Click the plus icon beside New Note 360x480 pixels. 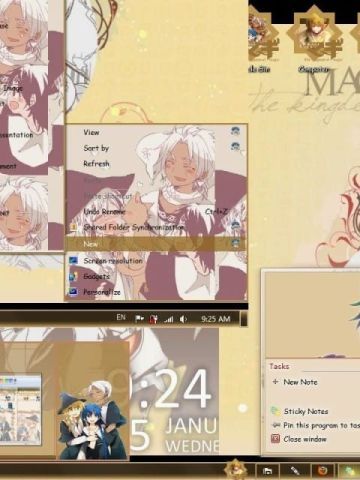(x=275, y=381)
